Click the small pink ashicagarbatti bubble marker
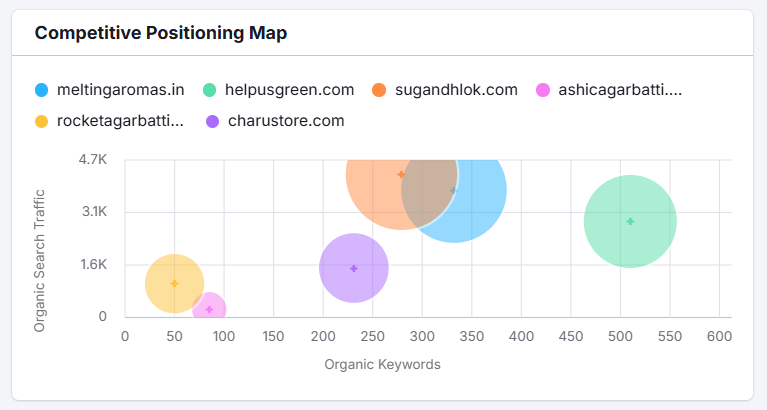This screenshot has width=767, height=410. [209, 309]
